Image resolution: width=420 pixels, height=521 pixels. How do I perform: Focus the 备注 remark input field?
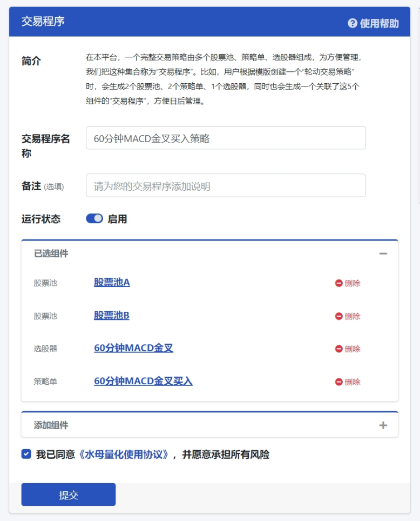point(226,186)
